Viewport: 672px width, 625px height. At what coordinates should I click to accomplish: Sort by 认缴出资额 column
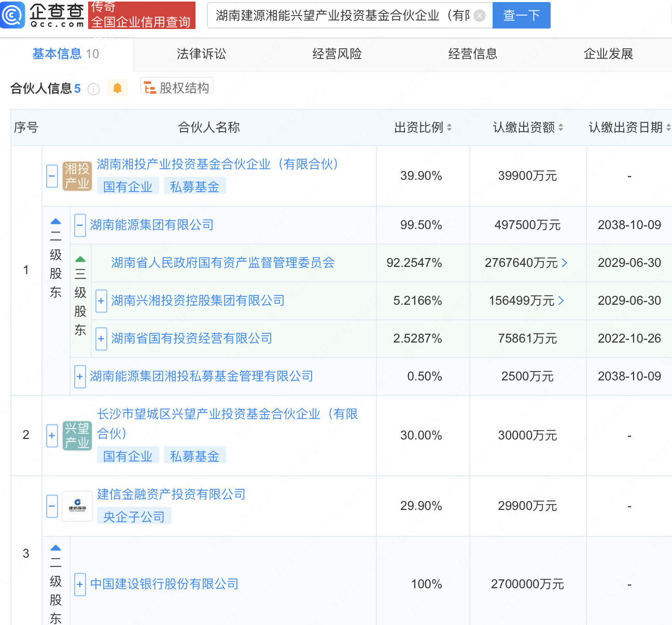point(561,127)
